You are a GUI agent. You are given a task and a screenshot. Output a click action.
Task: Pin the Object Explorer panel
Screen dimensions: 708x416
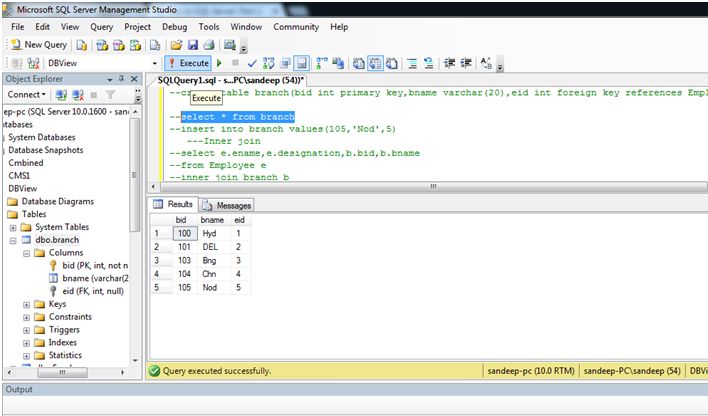pos(121,79)
